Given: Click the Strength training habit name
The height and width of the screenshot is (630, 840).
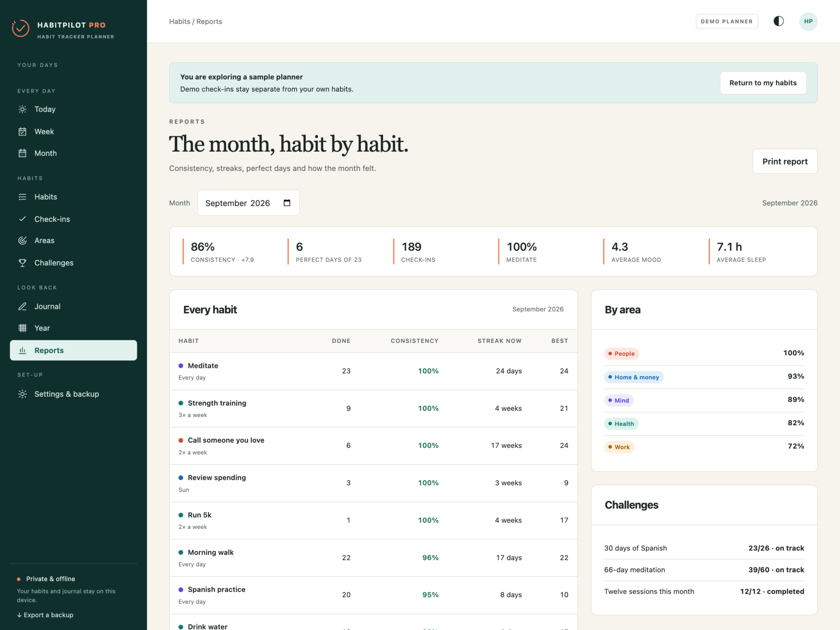Looking at the screenshot, I should pos(217,403).
